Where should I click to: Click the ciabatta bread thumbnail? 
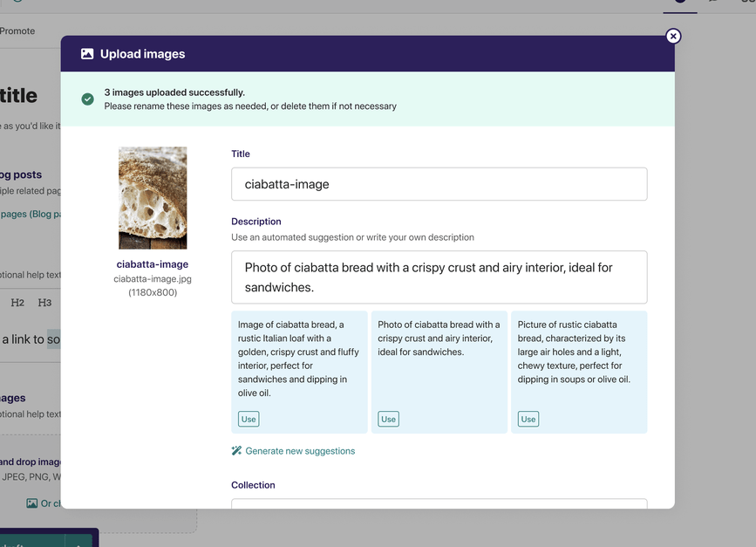(153, 198)
